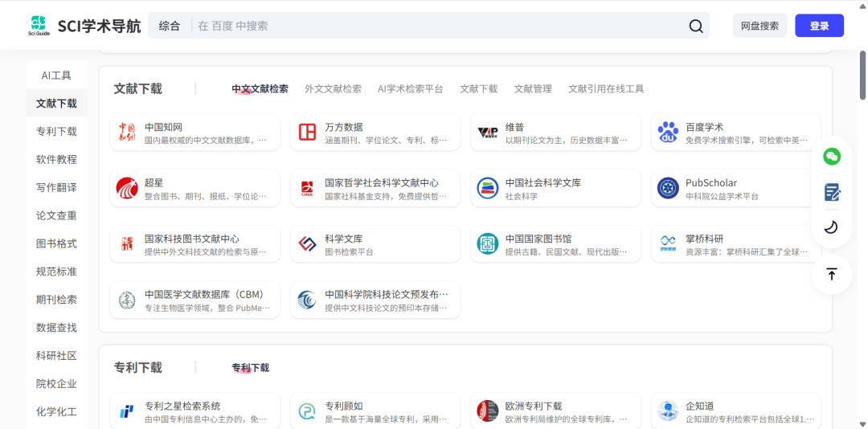This screenshot has width=868, height=429.
Task: Toggle dark mode moon icon
Action: click(x=832, y=227)
